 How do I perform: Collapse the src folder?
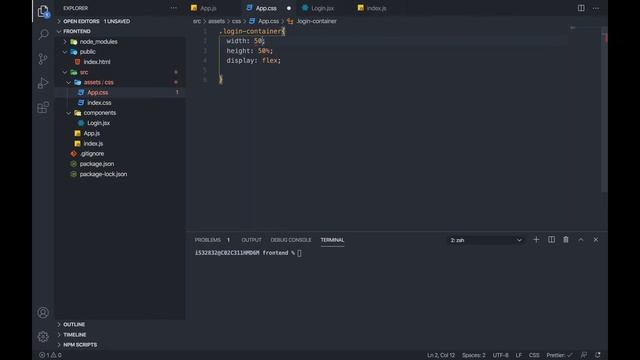84,72
